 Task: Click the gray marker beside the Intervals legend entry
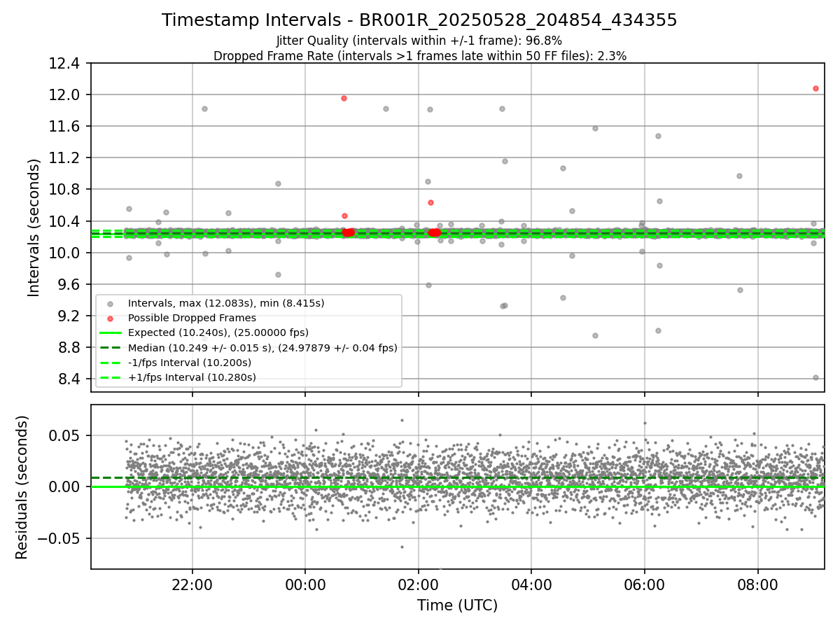(x=111, y=304)
